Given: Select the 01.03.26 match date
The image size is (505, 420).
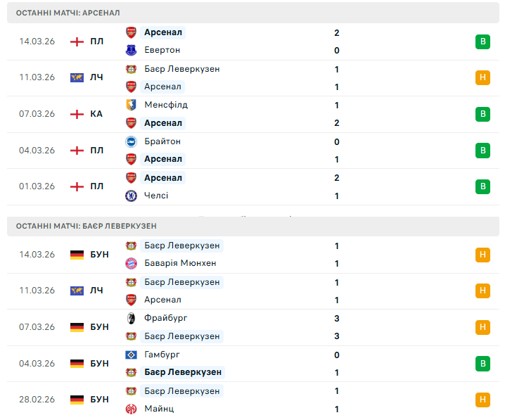Looking at the screenshot, I should [37, 186].
